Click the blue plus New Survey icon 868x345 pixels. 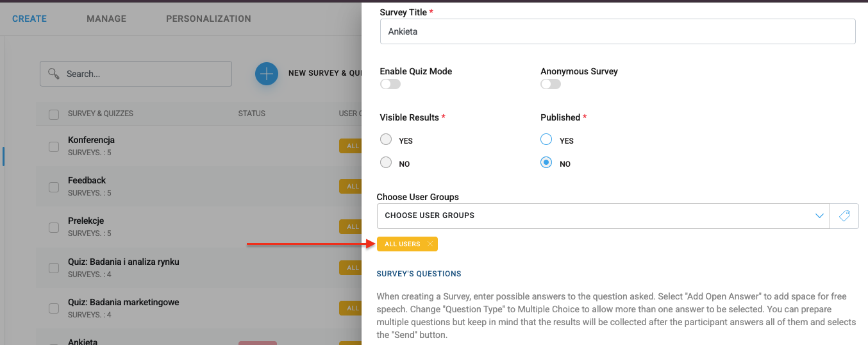coord(266,74)
